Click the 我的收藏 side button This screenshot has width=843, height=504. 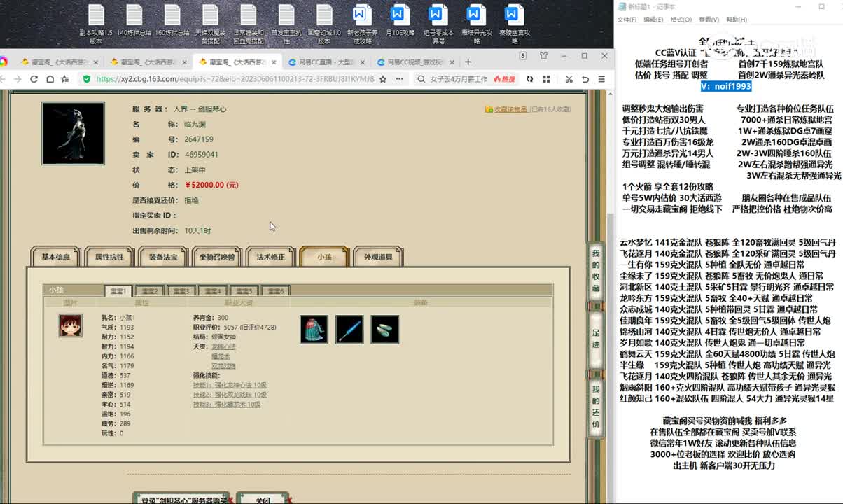pyautogui.click(x=596, y=270)
